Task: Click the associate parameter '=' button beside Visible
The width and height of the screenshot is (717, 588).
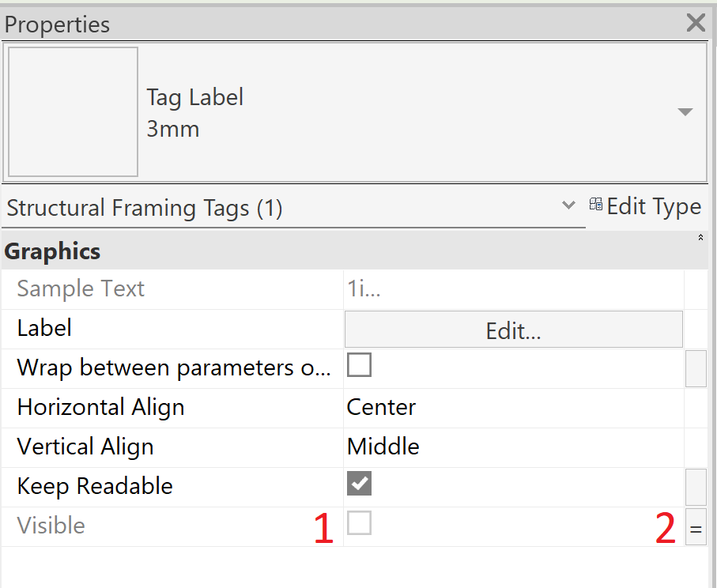Action: 696,526
